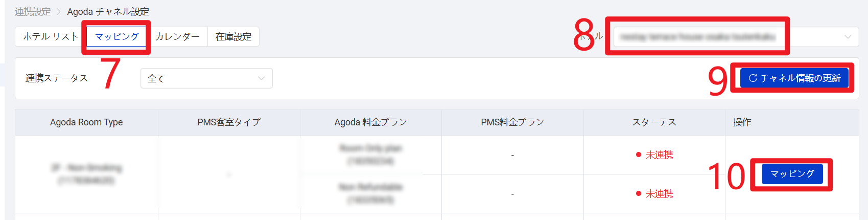Click the red dot beside first 未連携 status
The image size is (868, 220).
tap(639, 155)
